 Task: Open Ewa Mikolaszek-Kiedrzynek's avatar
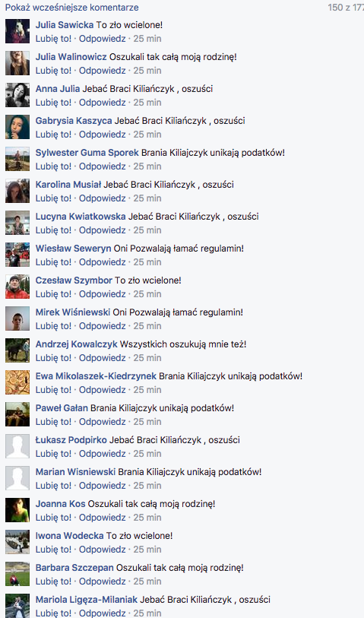[x=17, y=382]
